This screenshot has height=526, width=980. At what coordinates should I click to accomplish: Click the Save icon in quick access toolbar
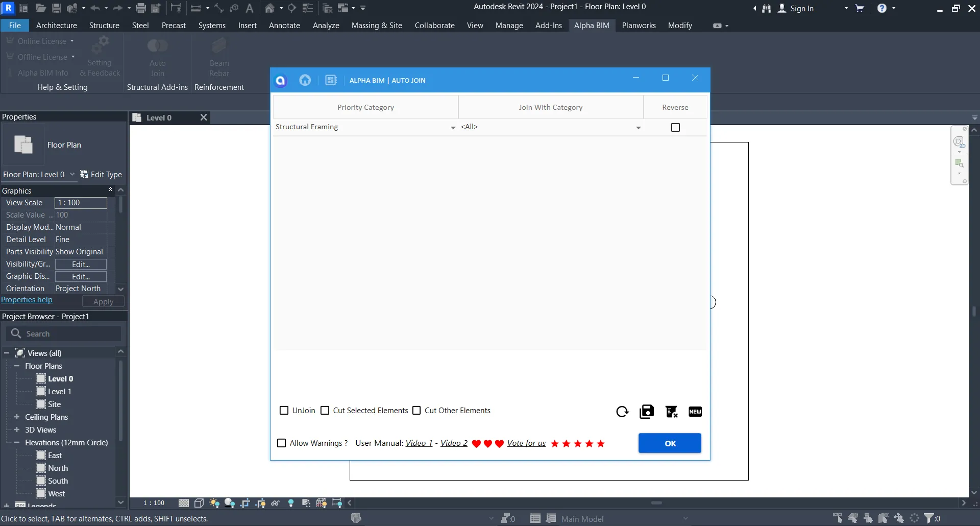[x=57, y=8]
